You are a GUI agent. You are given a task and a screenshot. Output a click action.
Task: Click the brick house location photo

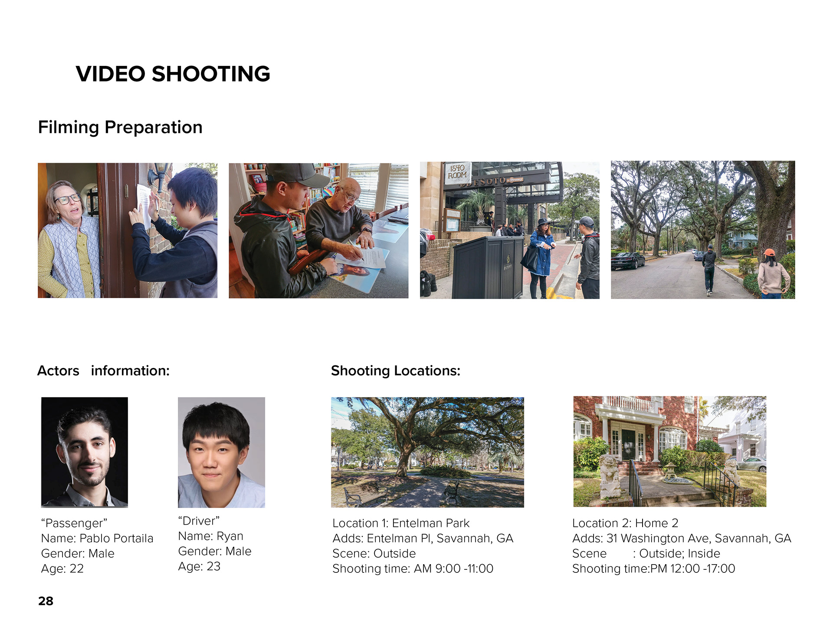(x=669, y=451)
